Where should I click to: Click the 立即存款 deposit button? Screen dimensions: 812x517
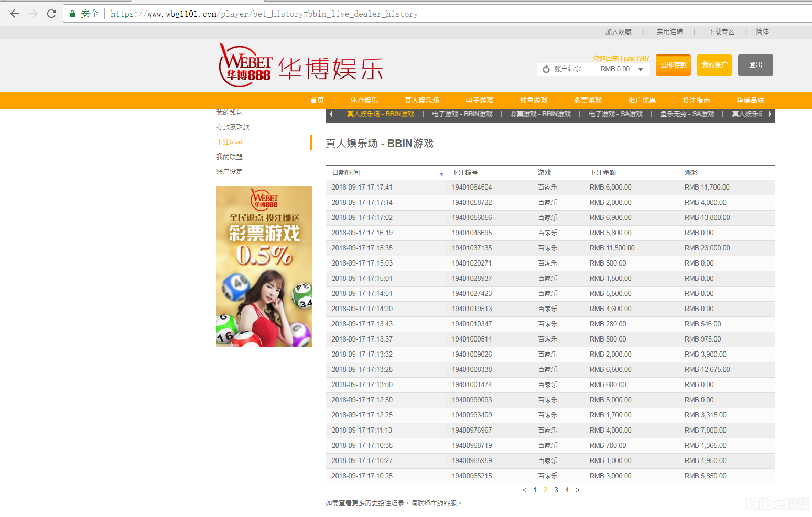673,65
